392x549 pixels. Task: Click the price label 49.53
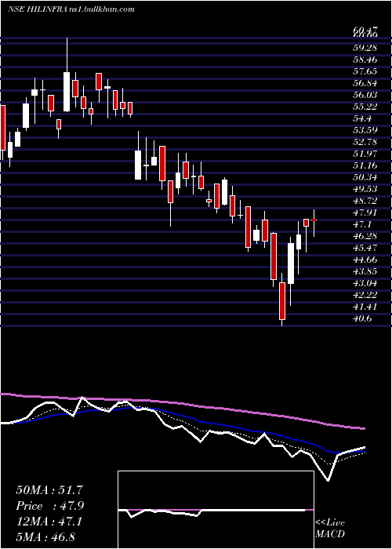(365, 189)
